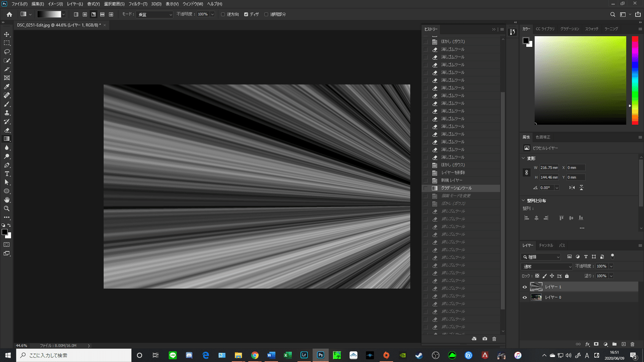Hide レイヤー 1 visibility eye
Screen dimensions: 644x362
point(525,287)
